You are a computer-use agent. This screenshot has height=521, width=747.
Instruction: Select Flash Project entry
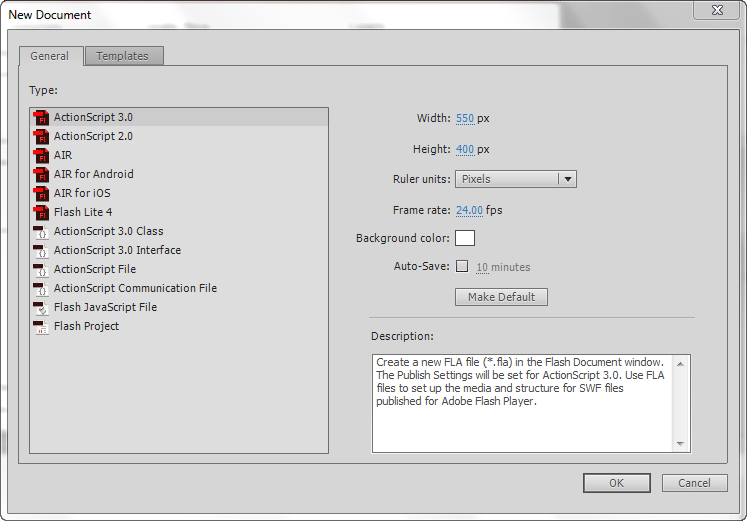pyautogui.click(x=179, y=327)
